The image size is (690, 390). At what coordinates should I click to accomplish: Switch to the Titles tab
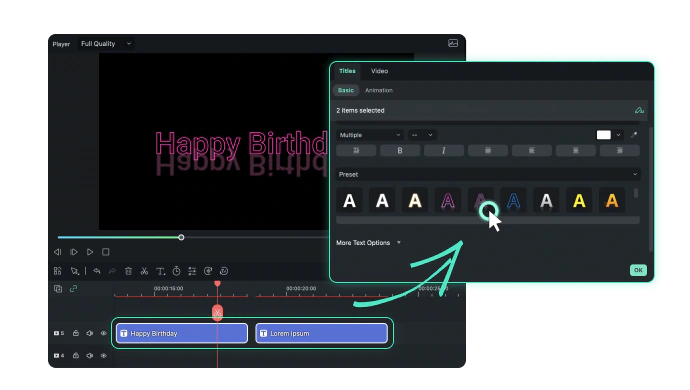[347, 71]
